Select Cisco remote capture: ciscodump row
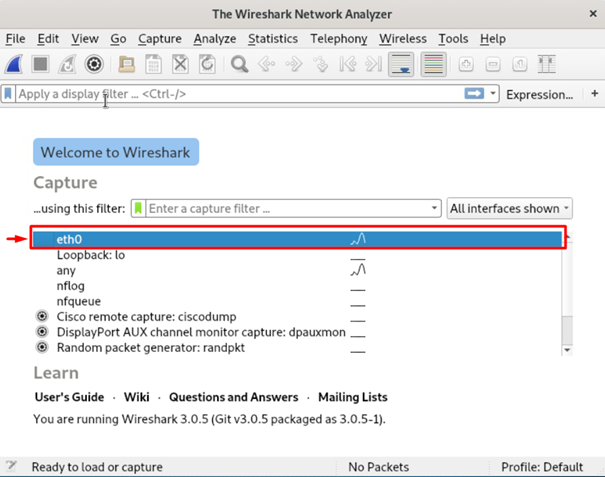The height and width of the screenshot is (477, 605). [297, 317]
